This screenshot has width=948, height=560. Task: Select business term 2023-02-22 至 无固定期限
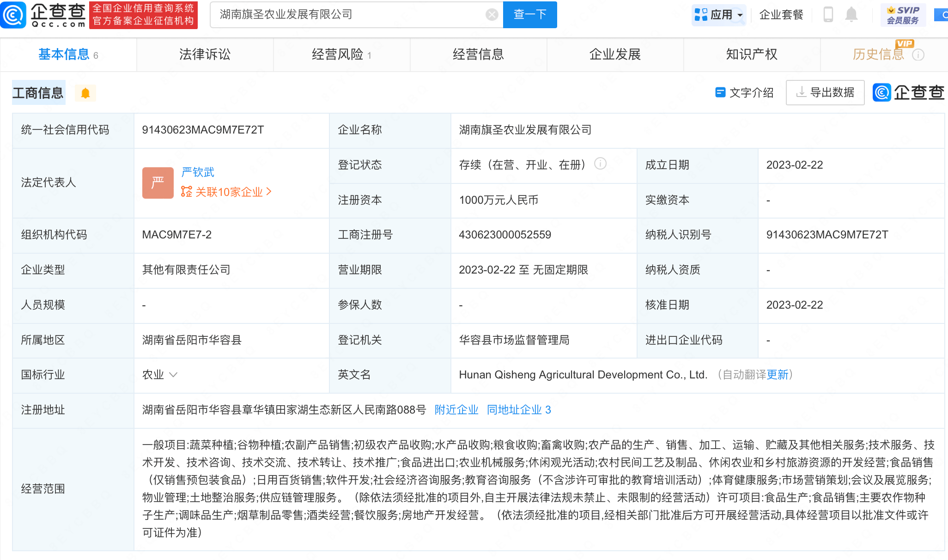tap(523, 270)
